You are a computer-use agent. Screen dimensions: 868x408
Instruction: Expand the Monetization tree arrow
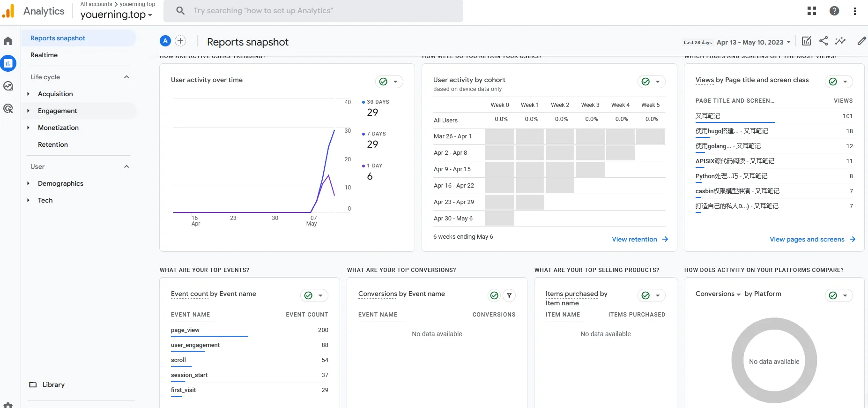[x=28, y=128]
